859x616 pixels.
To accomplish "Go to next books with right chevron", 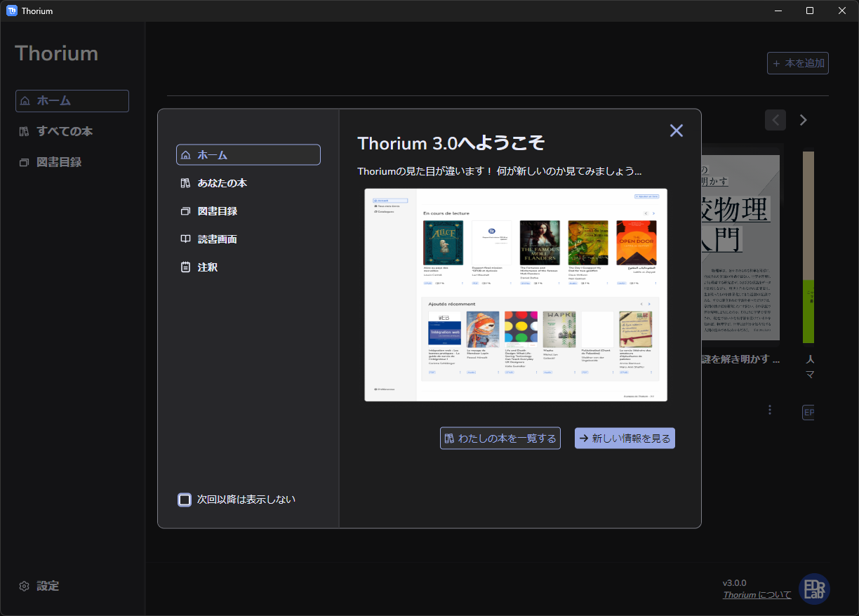I will click(804, 120).
